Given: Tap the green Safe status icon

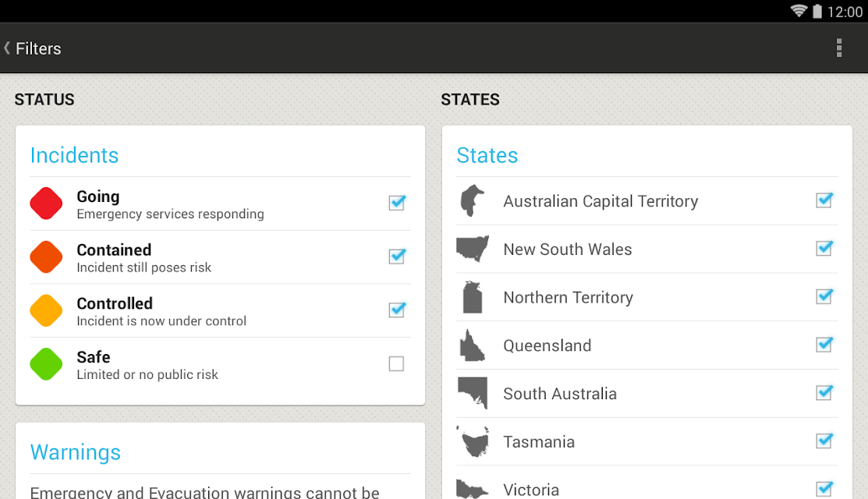Looking at the screenshot, I should tap(46, 364).
